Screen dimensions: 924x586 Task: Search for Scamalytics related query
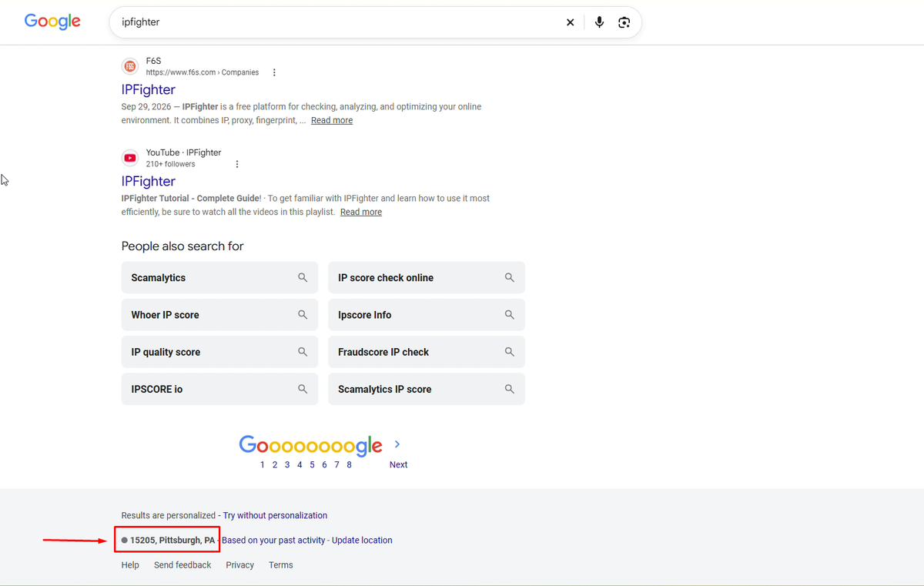pos(219,277)
